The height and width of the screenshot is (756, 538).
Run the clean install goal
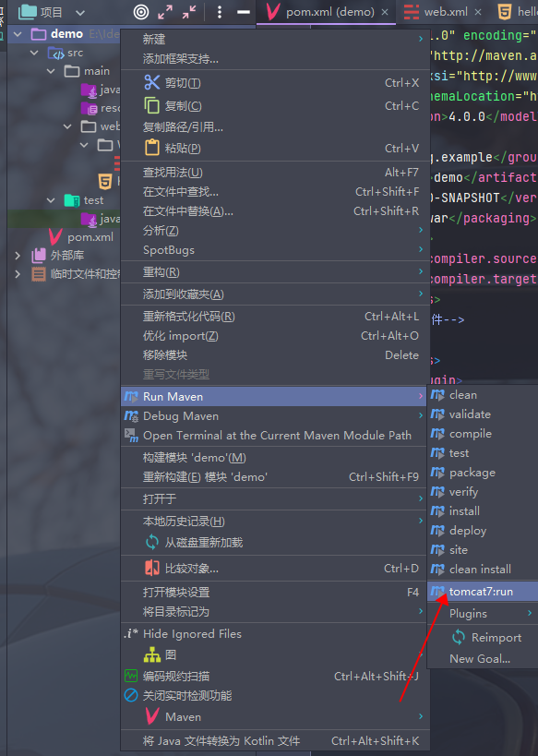(x=483, y=569)
